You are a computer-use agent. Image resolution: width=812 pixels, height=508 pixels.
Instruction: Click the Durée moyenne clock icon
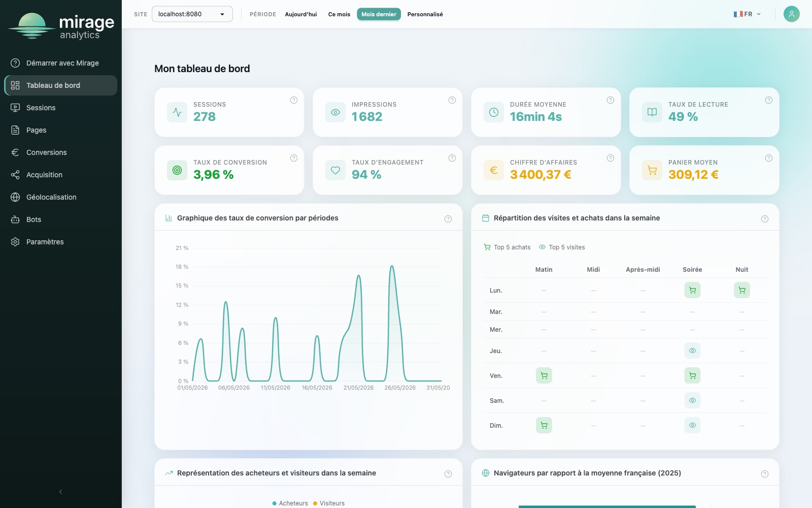coord(494,112)
